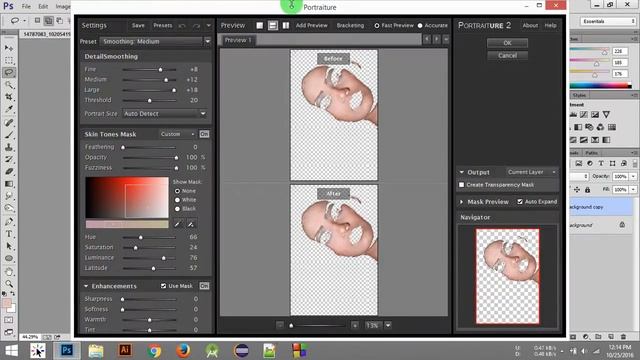Collapse the Output section
Image resolution: width=640 pixels, height=360 pixels.
[x=462, y=172]
